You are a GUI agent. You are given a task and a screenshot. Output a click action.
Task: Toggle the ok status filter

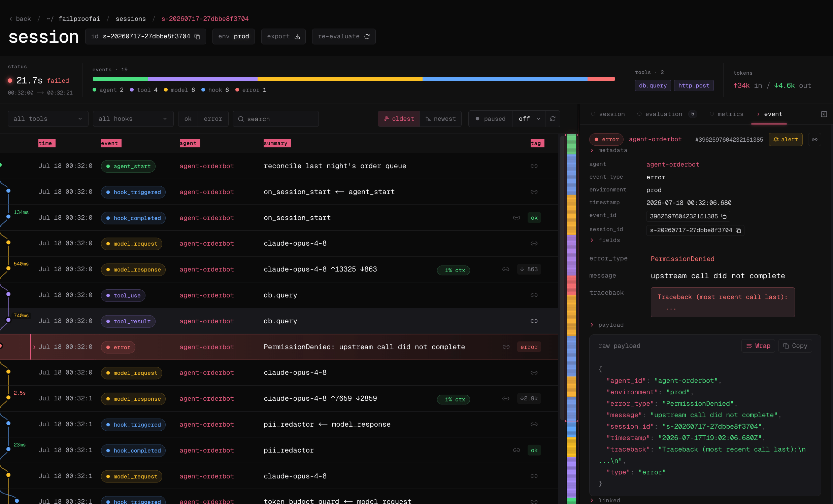[188, 119]
